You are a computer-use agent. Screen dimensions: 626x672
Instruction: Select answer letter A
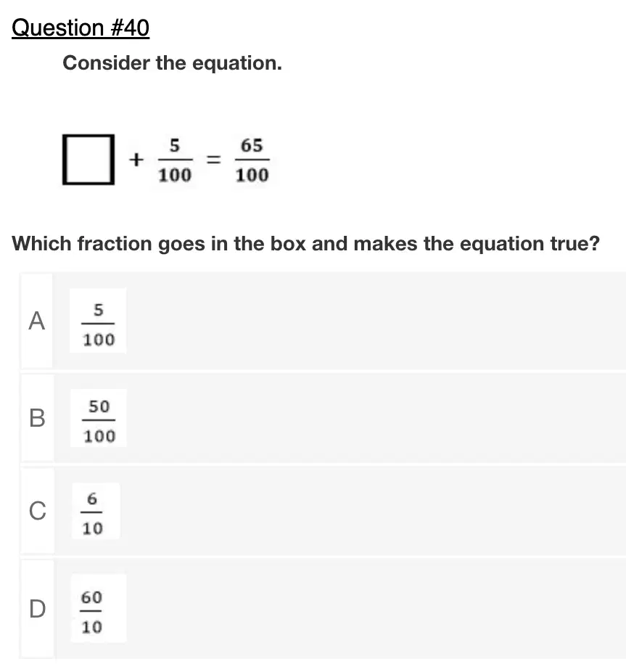37,321
